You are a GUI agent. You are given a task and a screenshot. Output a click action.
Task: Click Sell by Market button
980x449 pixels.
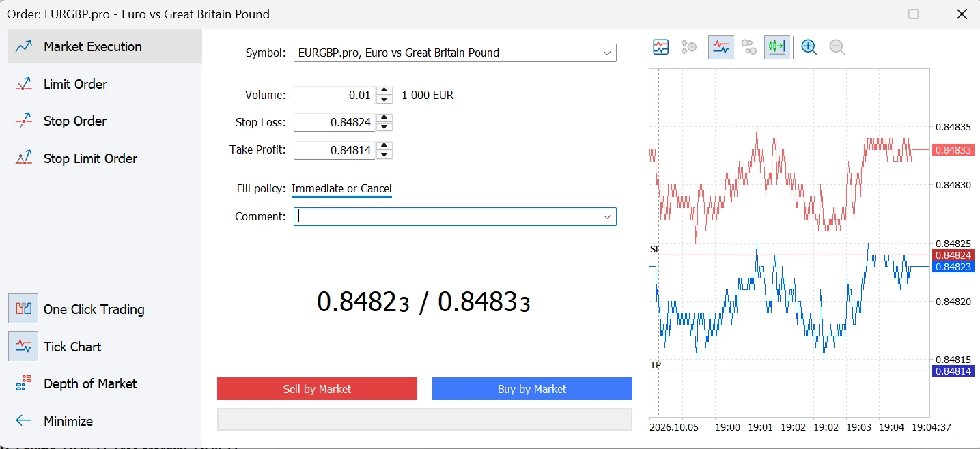(317, 389)
